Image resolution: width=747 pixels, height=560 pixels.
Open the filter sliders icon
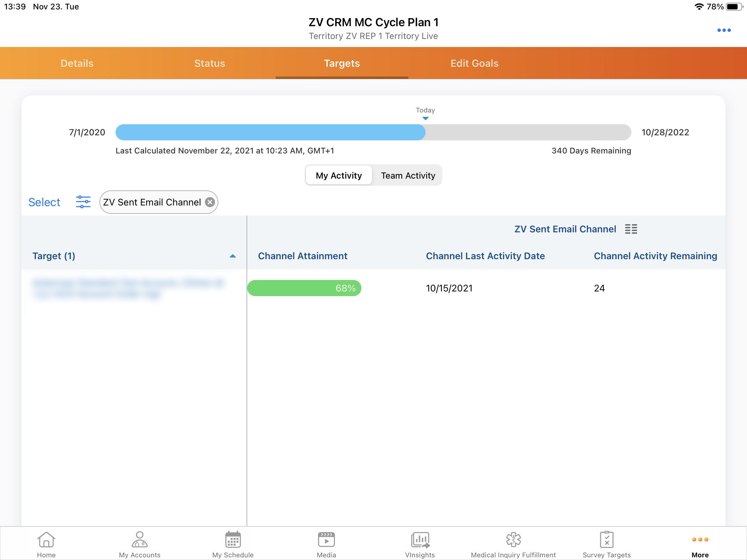[83, 202]
